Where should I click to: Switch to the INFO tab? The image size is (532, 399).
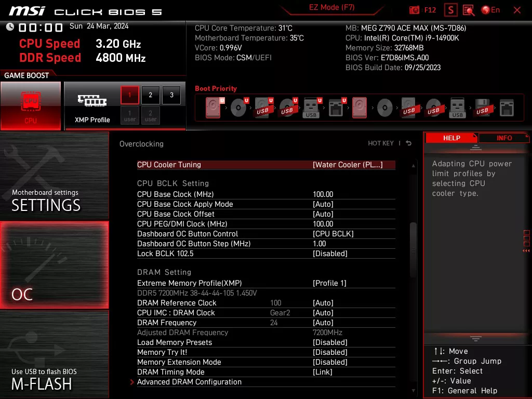click(503, 138)
